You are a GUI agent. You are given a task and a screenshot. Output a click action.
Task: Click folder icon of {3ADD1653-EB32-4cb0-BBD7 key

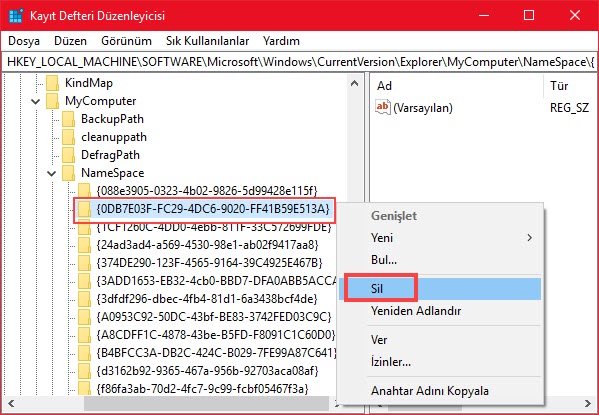(x=84, y=281)
